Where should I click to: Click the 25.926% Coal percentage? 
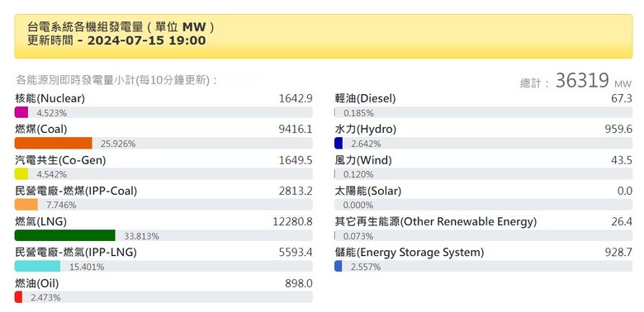(118, 144)
